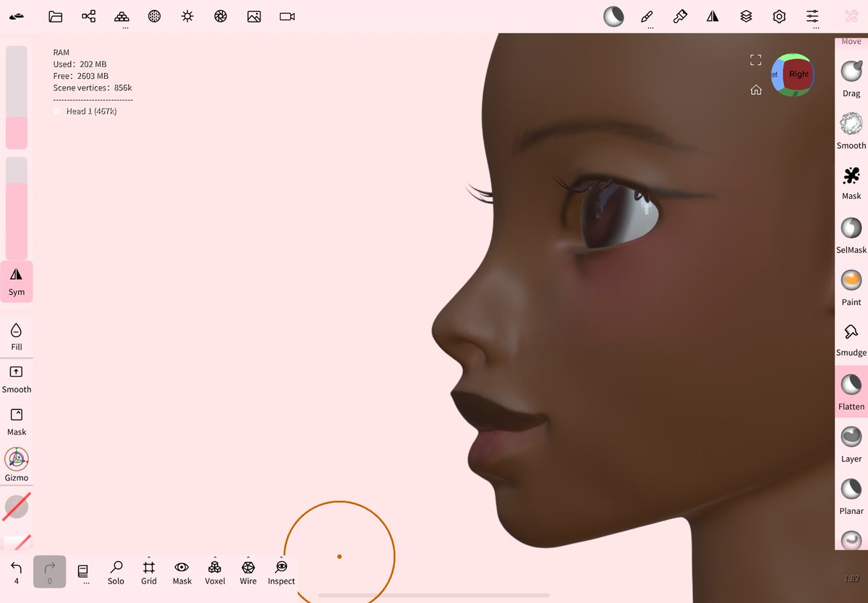
Task: Click the version number 1.82
Action: click(852, 579)
